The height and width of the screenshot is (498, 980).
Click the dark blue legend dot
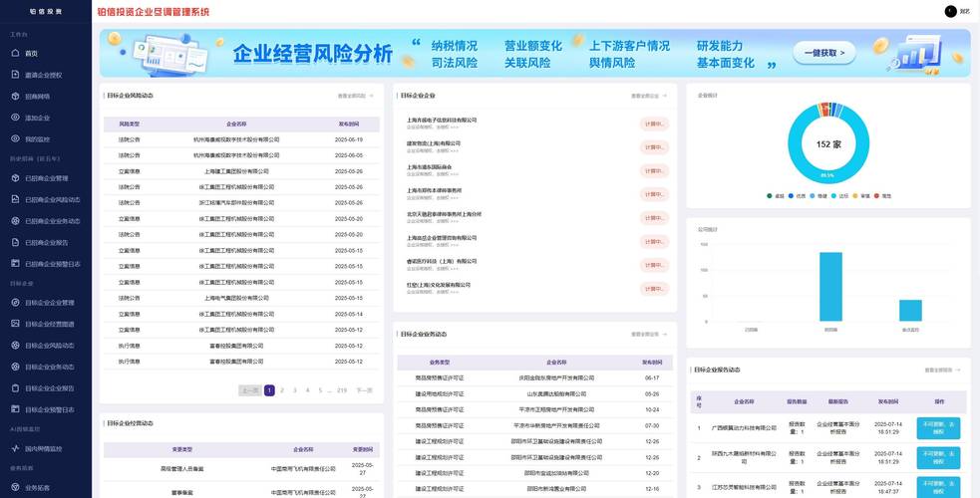pos(792,196)
